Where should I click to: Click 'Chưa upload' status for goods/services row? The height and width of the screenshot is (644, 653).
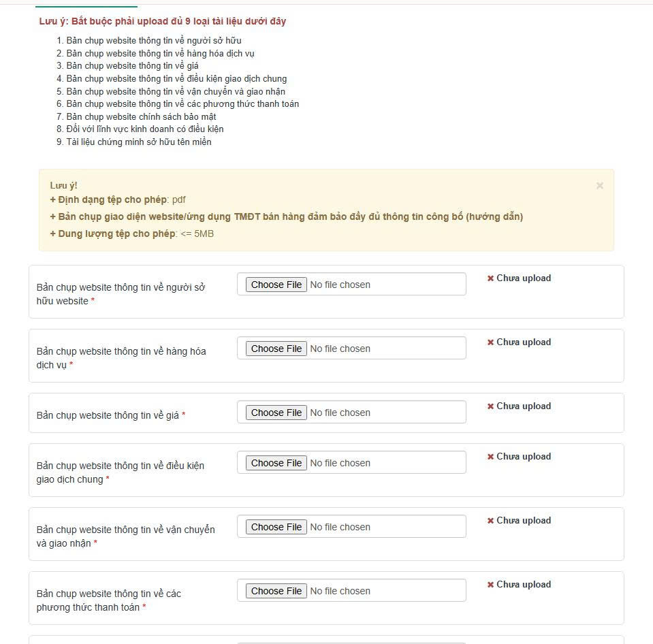click(x=523, y=342)
